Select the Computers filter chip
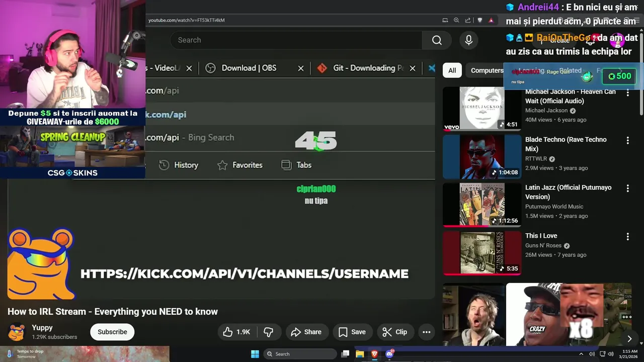644x362 pixels. point(487,70)
